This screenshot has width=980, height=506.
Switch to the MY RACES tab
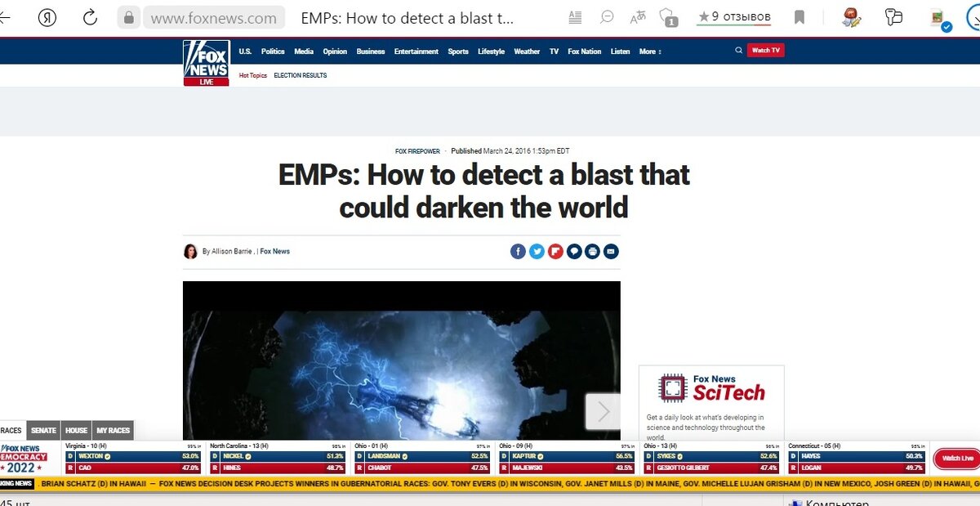click(x=113, y=431)
